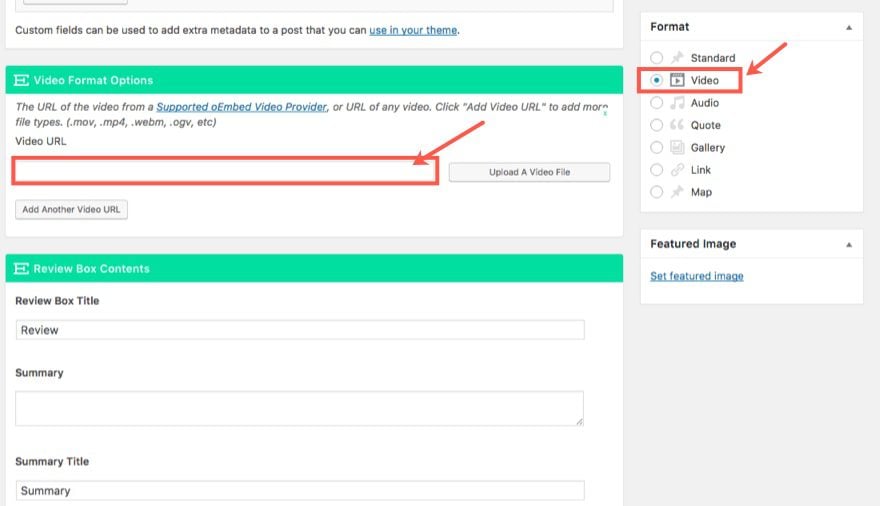Click the Audio format music note icon

(677, 103)
